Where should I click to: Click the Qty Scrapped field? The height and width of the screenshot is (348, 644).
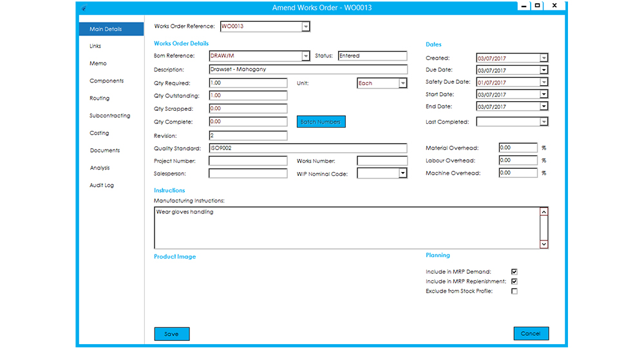[248, 108]
